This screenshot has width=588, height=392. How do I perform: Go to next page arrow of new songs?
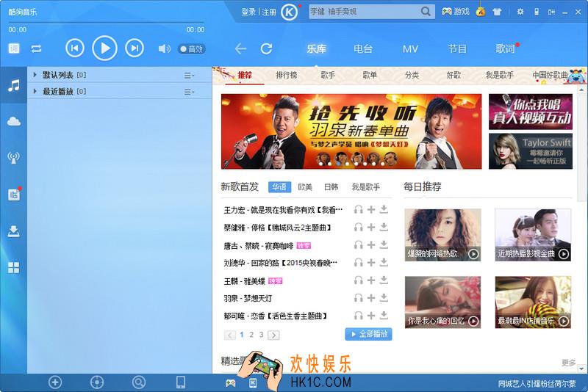click(x=273, y=335)
